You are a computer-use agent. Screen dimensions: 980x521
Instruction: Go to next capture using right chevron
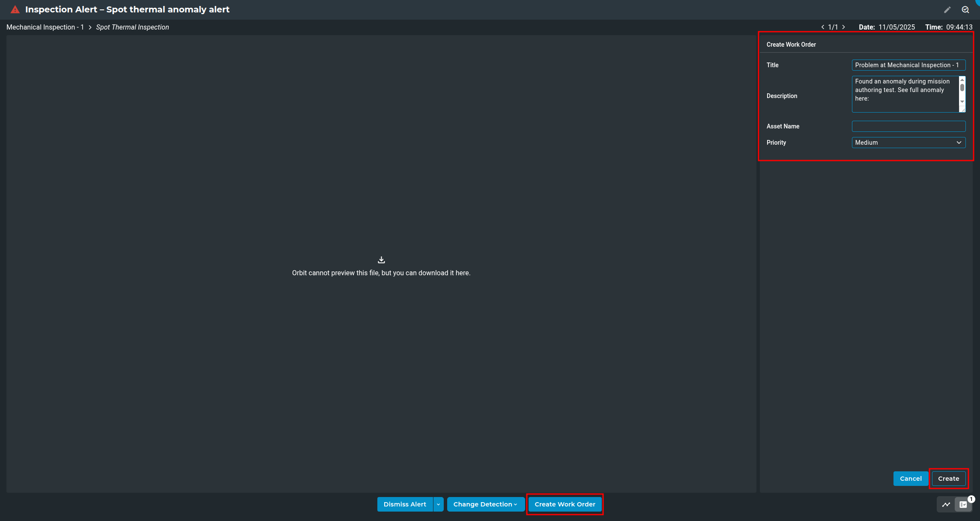843,27
